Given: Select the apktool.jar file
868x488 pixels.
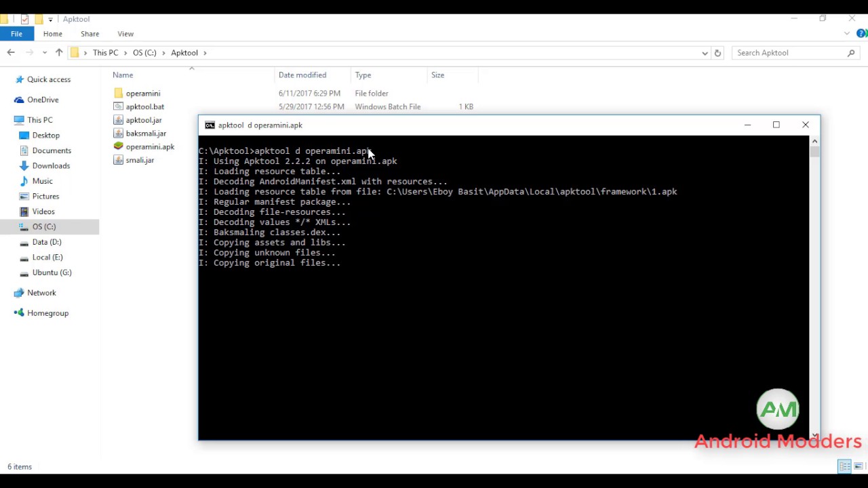Looking at the screenshot, I should coord(144,120).
